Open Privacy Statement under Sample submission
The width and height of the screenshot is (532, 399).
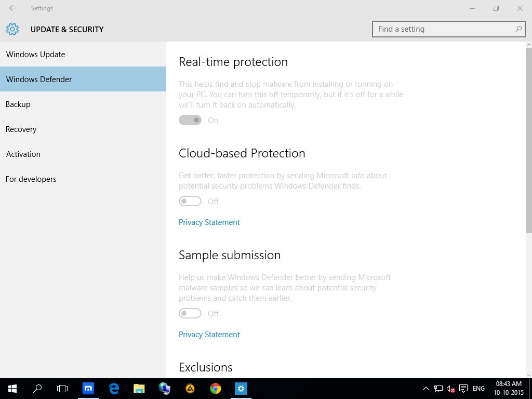(209, 334)
